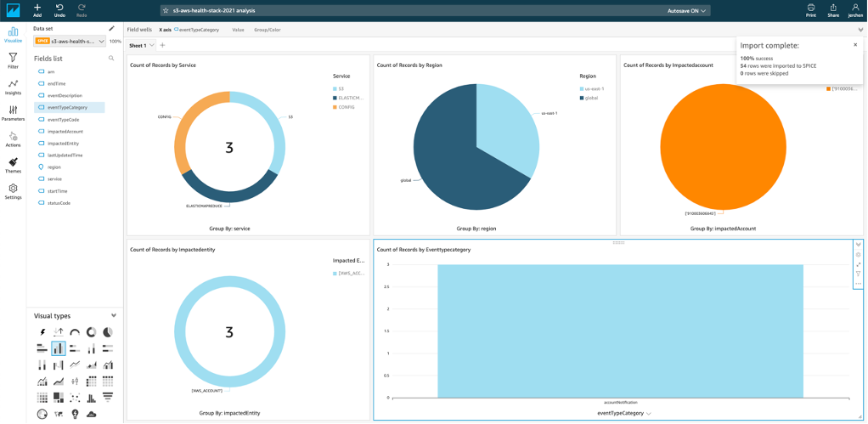The width and height of the screenshot is (868, 424).
Task: Open the Filter pane in sidebar
Action: click(13, 60)
